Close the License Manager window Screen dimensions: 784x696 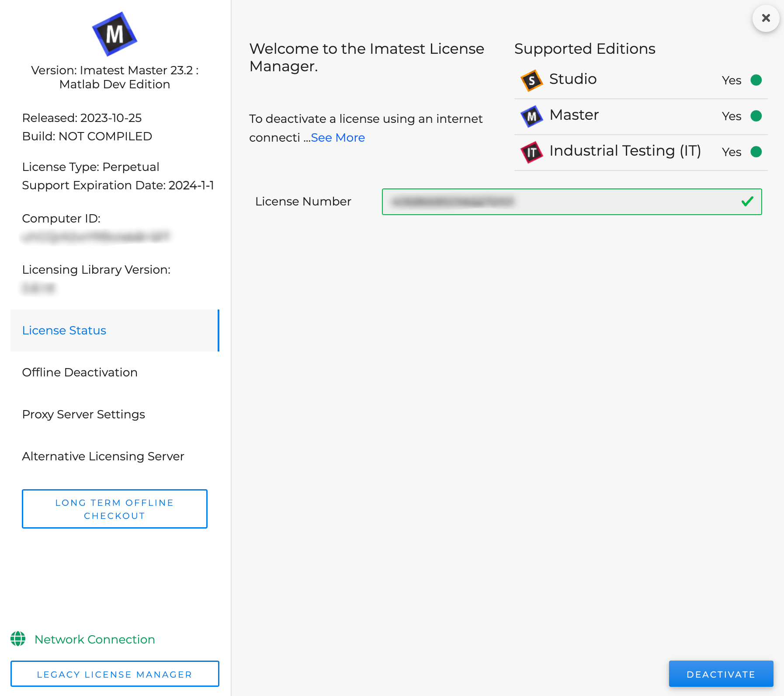(766, 18)
